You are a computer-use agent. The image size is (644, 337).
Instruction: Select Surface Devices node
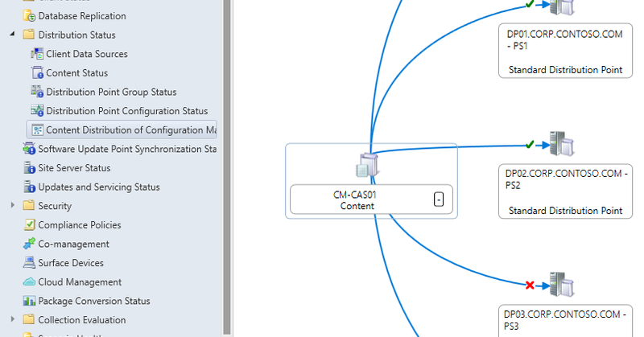pos(71,263)
